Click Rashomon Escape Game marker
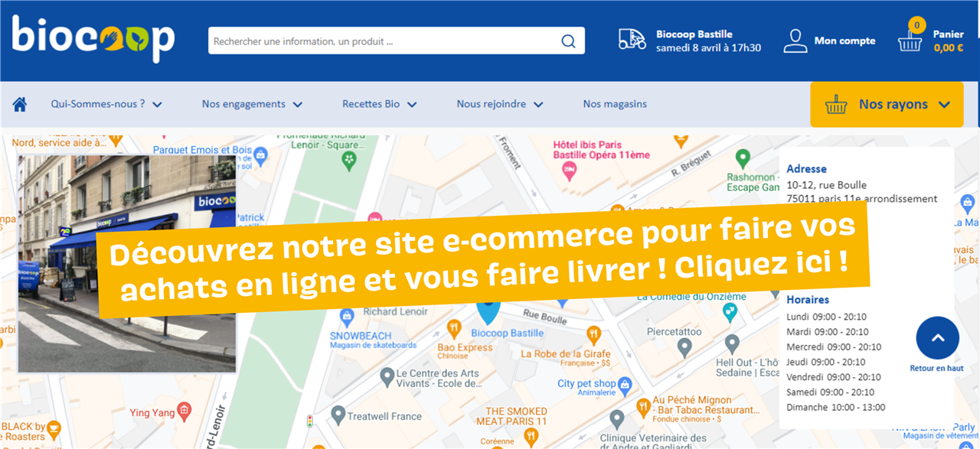Screen dimensions: 980x449 coord(742,159)
